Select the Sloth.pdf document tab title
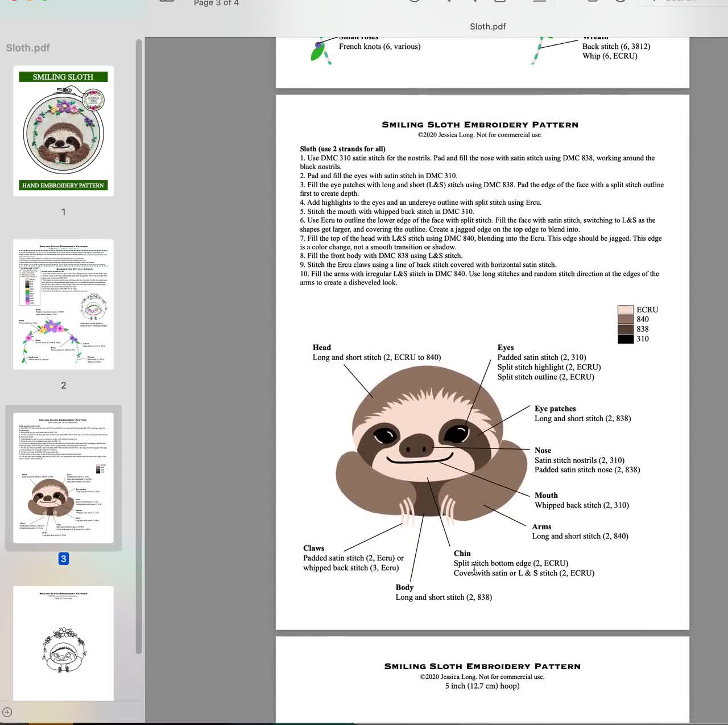The image size is (728, 725). click(488, 26)
